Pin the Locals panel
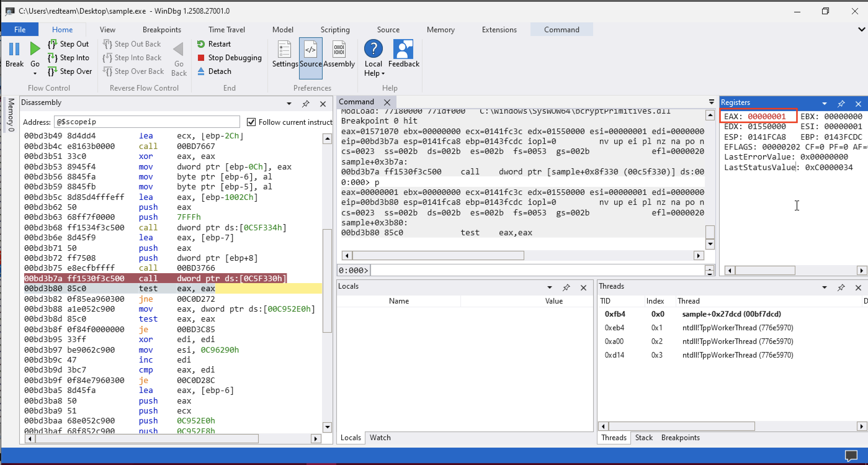 [566, 287]
